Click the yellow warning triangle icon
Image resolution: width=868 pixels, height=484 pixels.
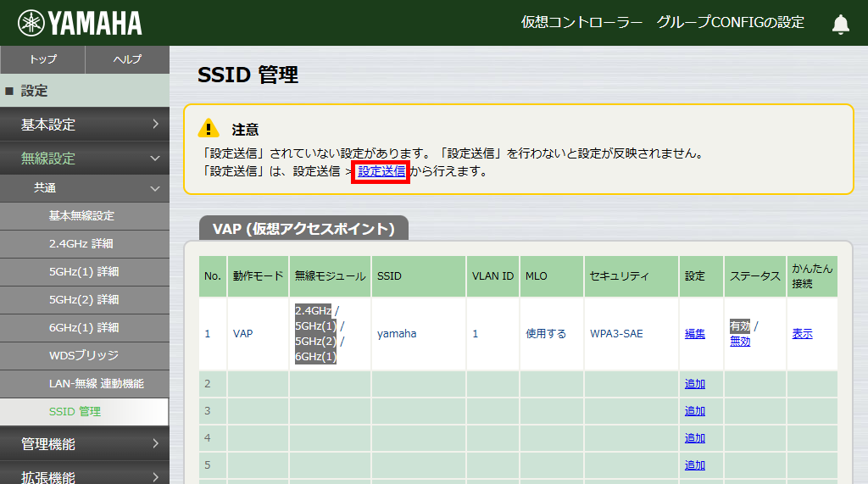click(x=209, y=129)
